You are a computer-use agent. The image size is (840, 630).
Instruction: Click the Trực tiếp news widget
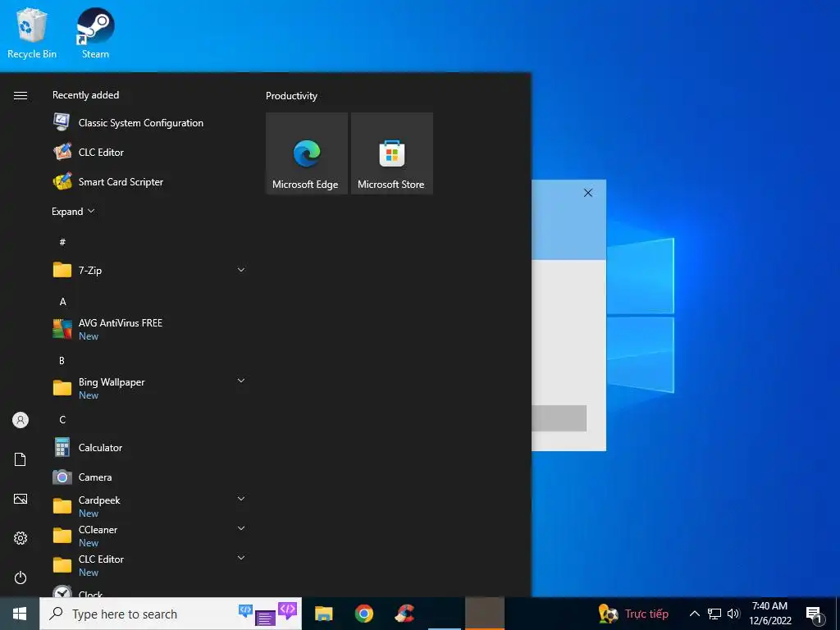point(634,614)
